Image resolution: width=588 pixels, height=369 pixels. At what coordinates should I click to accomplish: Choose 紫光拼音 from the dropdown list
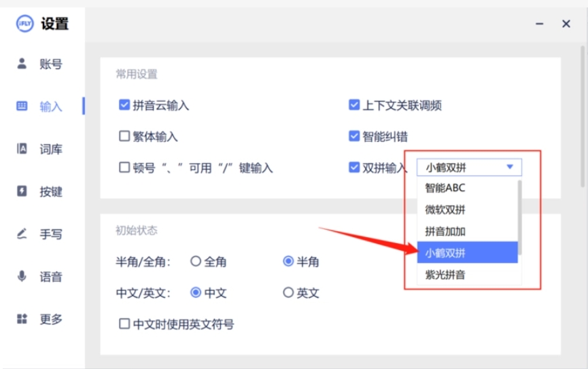[x=467, y=274]
